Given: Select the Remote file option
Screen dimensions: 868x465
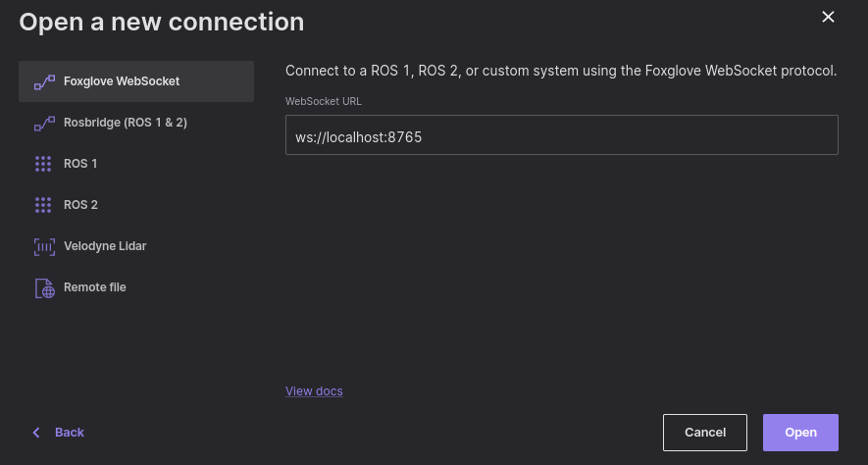Looking at the screenshot, I should pyautogui.click(x=95, y=287).
